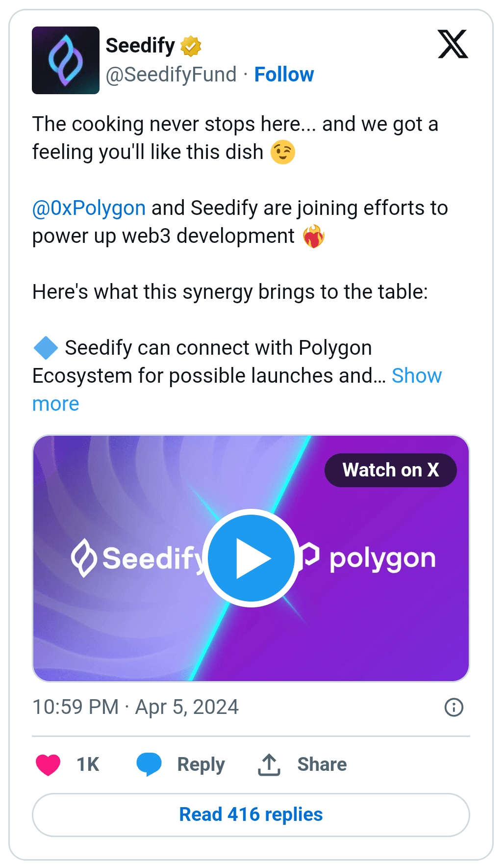Play the Seedify Polygon video
Image resolution: width=504 pixels, height=867 pixels.
click(251, 558)
